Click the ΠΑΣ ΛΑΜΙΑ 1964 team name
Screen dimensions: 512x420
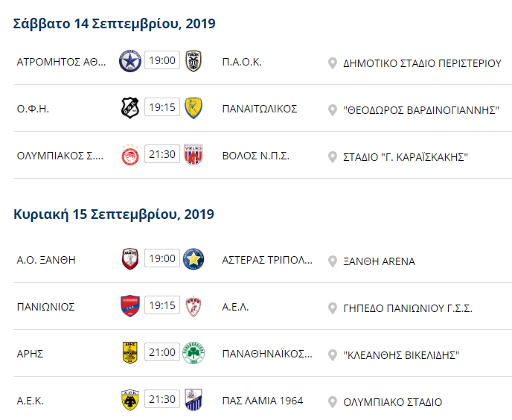click(263, 401)
